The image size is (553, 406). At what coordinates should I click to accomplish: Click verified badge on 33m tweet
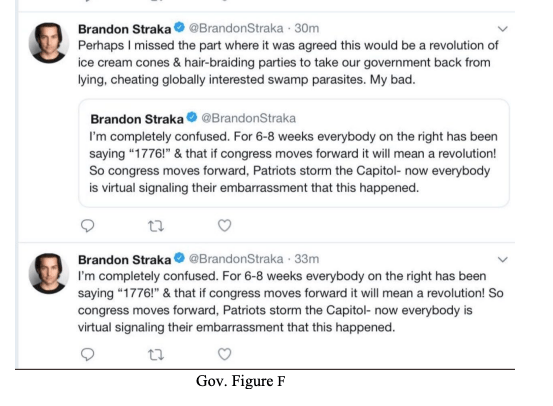click(180, 258)
